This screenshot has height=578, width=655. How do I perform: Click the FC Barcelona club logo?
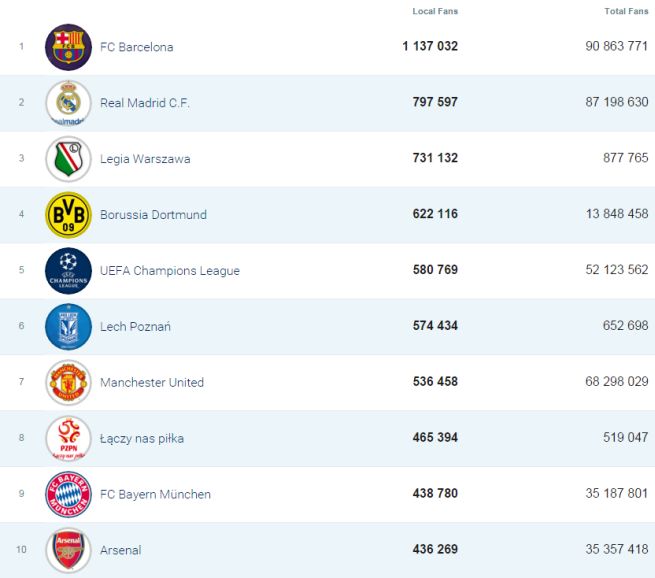pyautogui.click(x=68, y=47)
